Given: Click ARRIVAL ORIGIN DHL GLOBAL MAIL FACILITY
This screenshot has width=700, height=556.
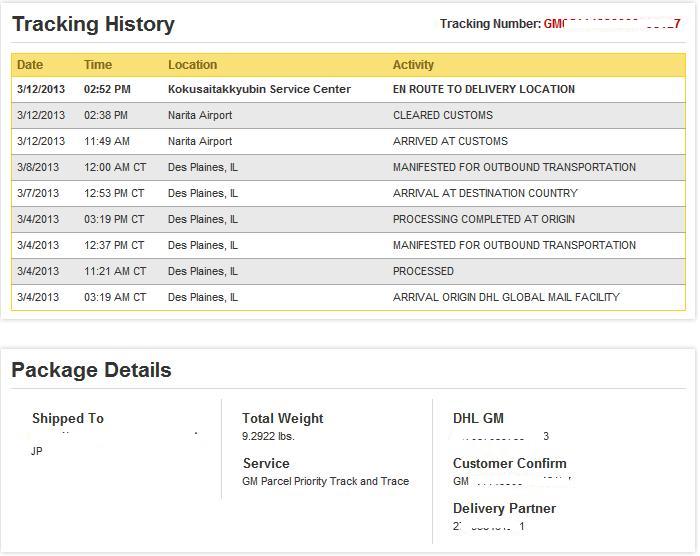Looking at the screenshot, I should [x=506, y=297].
